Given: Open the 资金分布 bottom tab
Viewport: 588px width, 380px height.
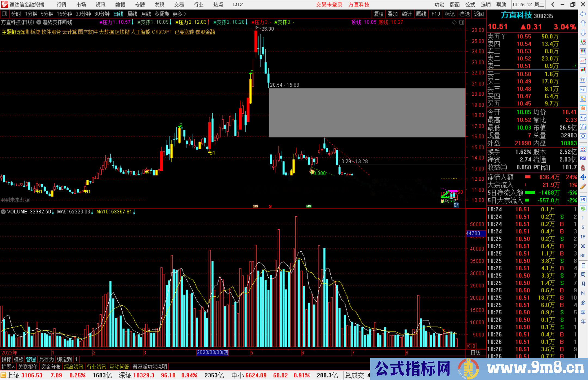Looking at the screenshot, I should tap(51, 367).
